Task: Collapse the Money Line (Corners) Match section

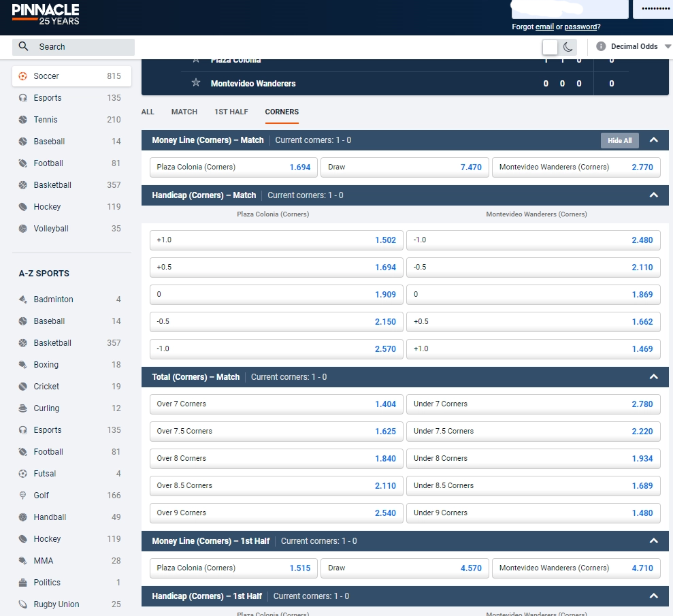Action: pos(653,140)
